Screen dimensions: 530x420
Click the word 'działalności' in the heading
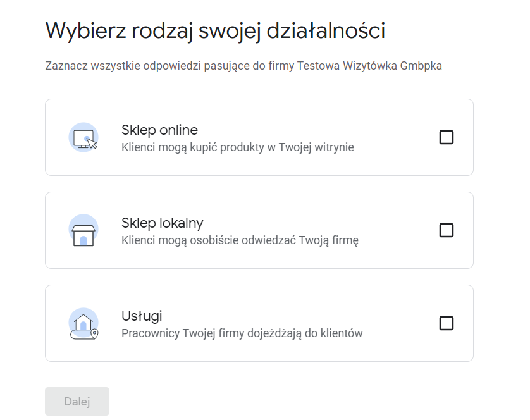[x=326, y=31]
